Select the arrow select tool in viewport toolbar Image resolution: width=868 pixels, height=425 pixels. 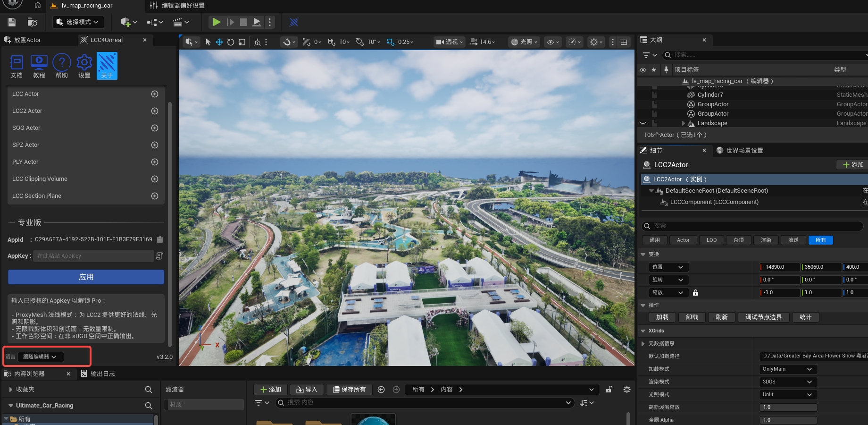pyautogui.click(x=208, y=42)
